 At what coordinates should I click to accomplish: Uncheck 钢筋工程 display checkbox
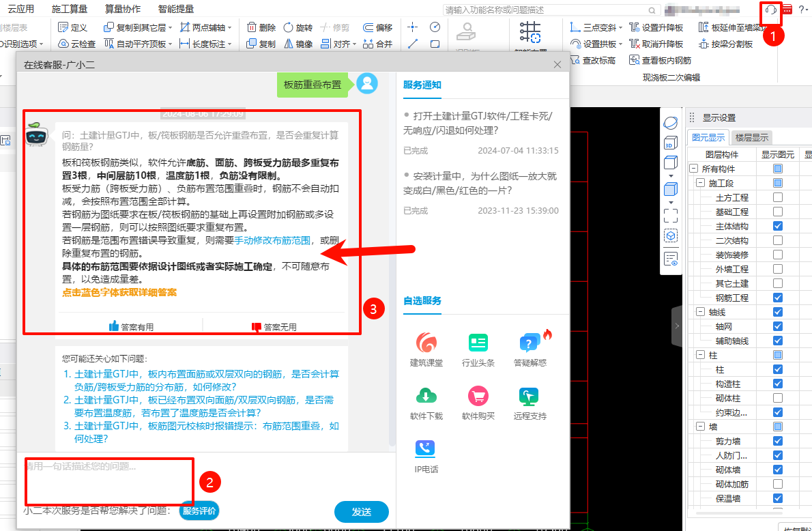pyautogui.click(x=777, y=298)
